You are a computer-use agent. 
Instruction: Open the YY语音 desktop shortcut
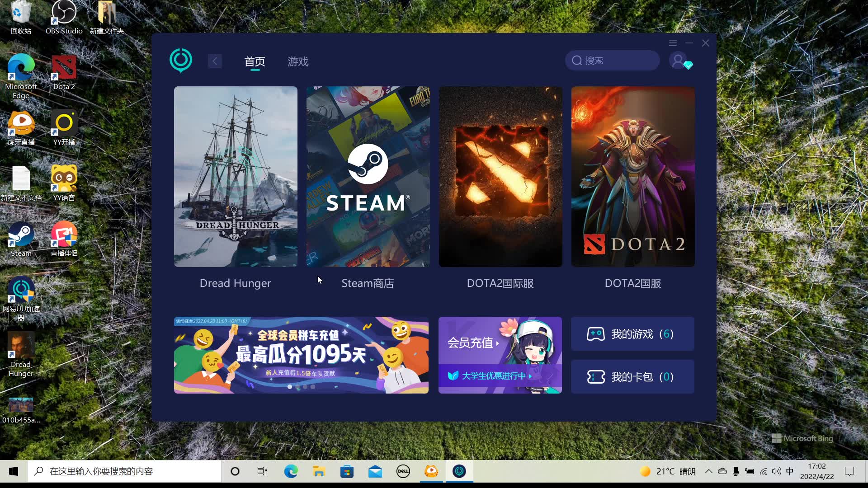pos(64,184)
